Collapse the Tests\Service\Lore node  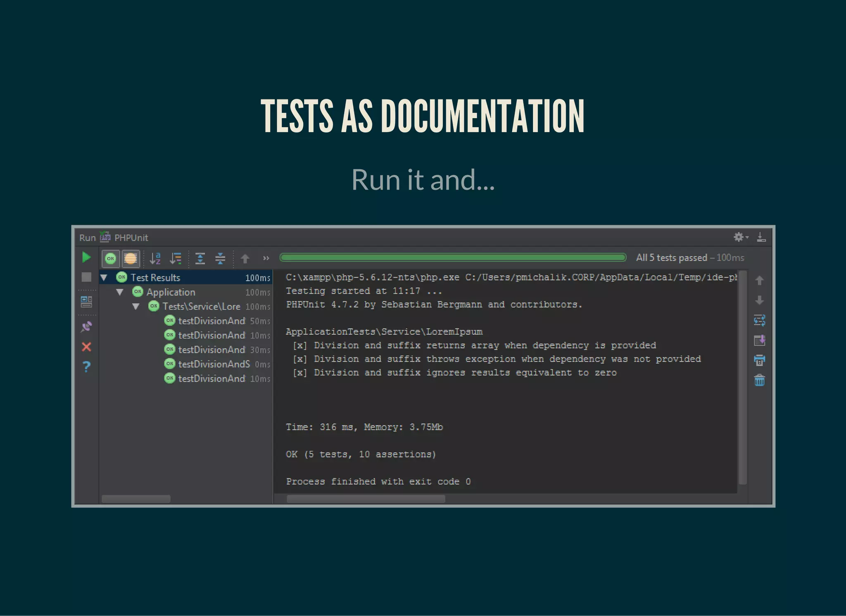pos(136,306)
